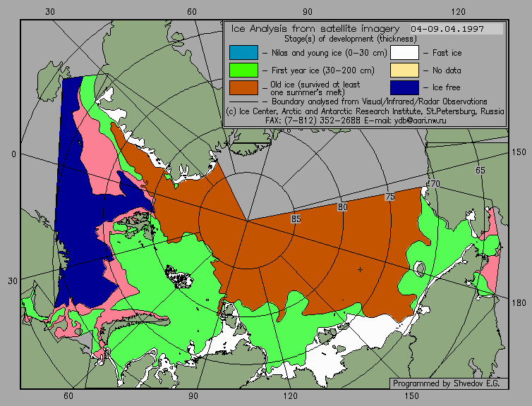Click the 120 label on the bottom border
This screenshot has width=532, height=406.
click(291, 396)
